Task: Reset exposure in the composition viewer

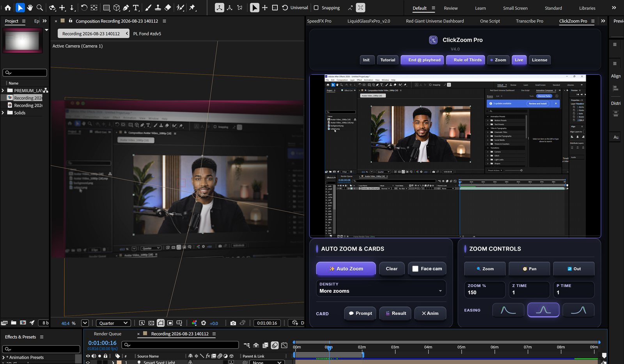Action: pyautogui.click(x=204, y=323)
